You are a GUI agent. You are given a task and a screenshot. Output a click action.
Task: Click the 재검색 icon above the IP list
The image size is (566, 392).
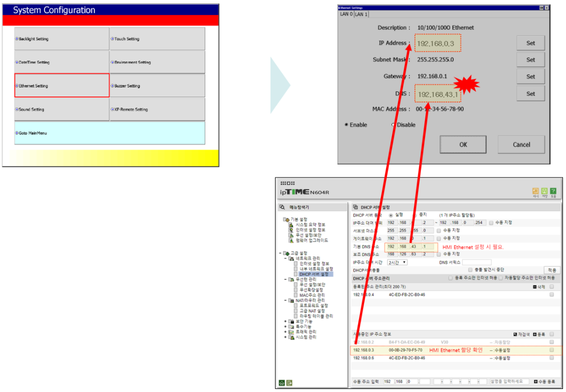(x=515, y=334)
